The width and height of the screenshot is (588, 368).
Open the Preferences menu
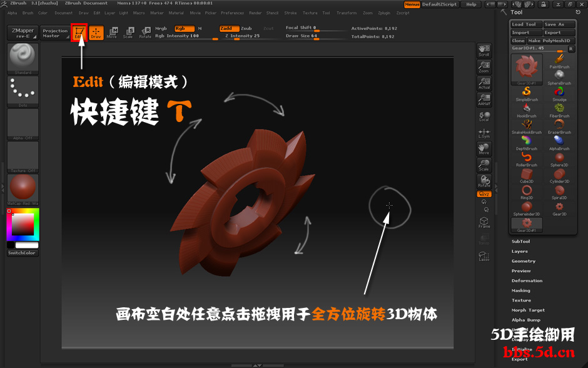point(232,13)
